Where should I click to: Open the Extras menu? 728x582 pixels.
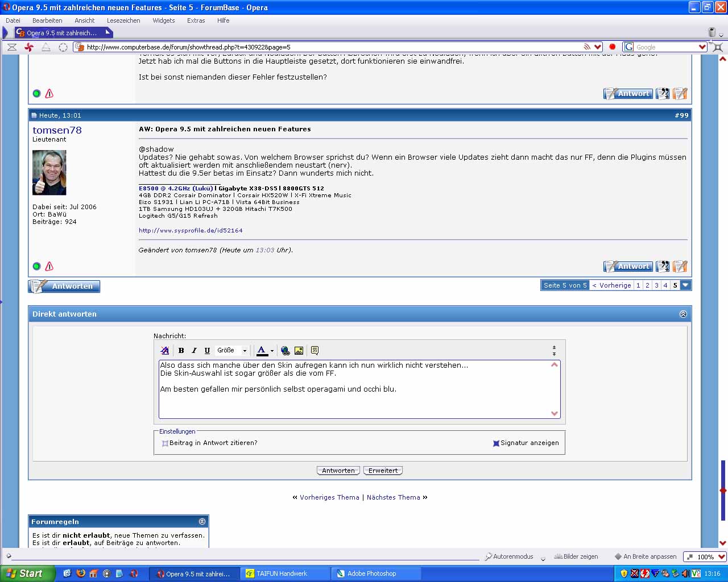[x=196, y=20]
